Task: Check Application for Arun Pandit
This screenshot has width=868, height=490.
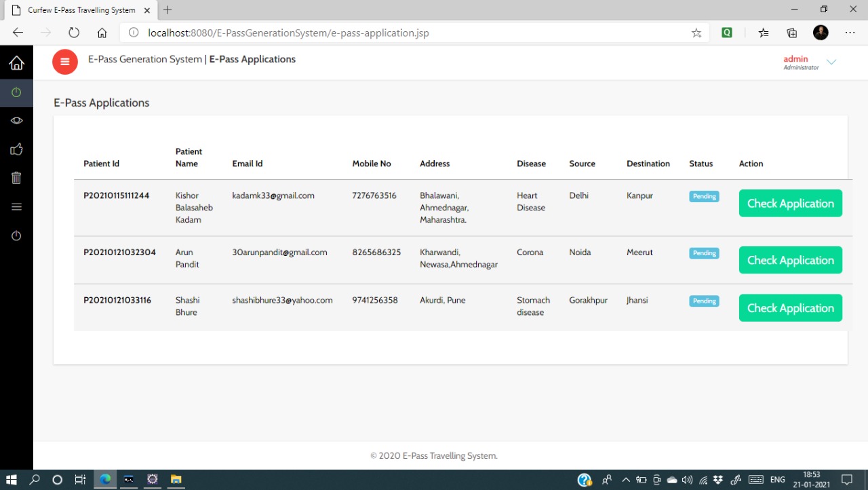Action: (x=790, y=260)
